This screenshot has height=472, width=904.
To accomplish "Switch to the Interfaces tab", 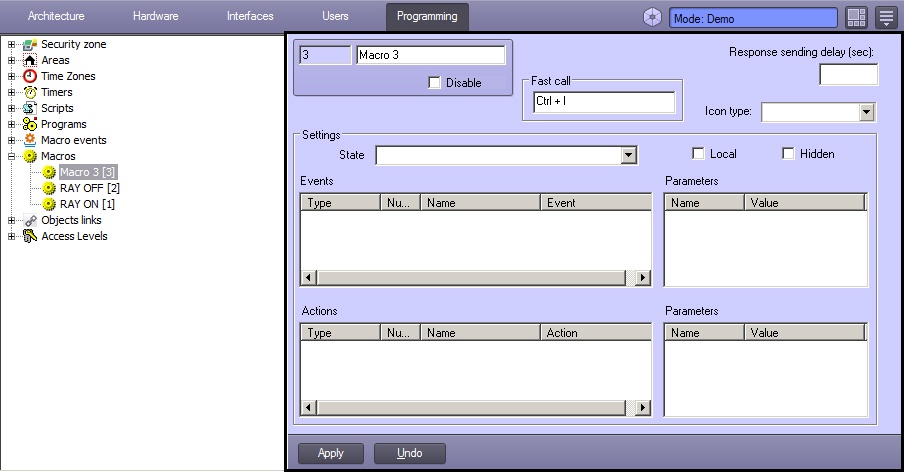I will pyautogui.click(x=250, y=16).
